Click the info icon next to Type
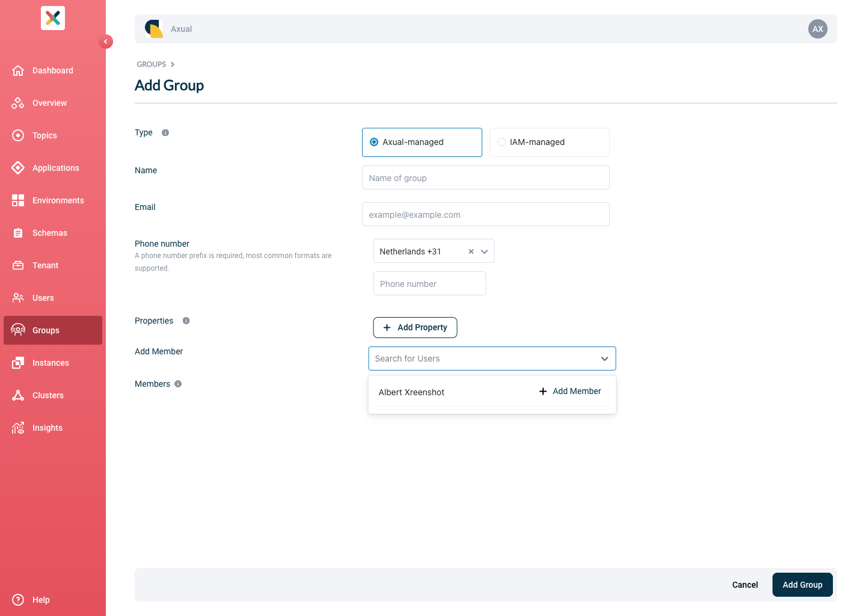 165,132
